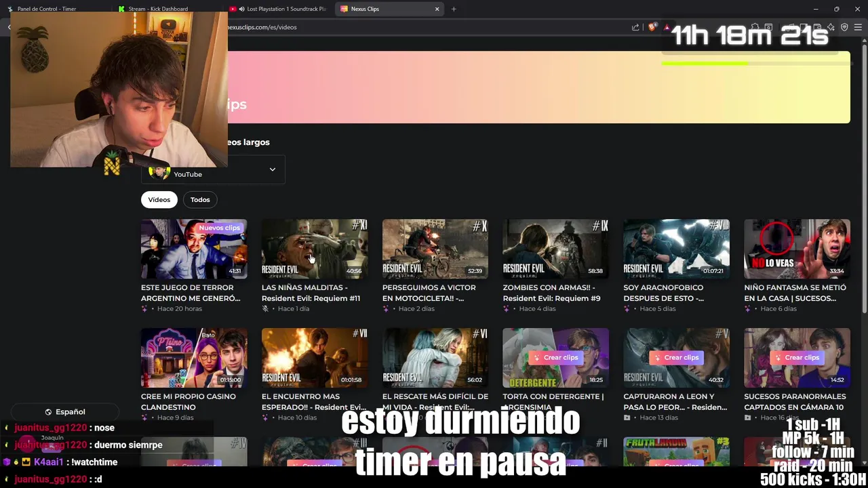This screenshot has width=868, height=488.
Task: Click the 41:31 duration label
Action: [235, 271]
